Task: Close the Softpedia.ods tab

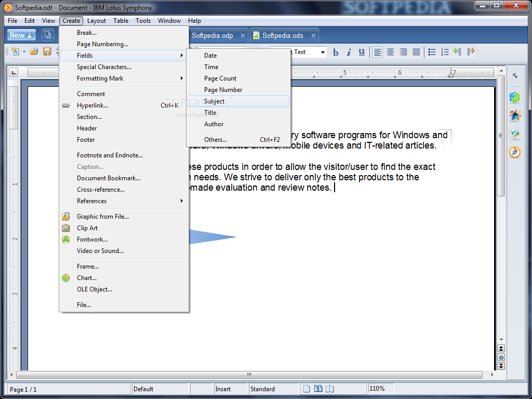Action: (313, 35)
